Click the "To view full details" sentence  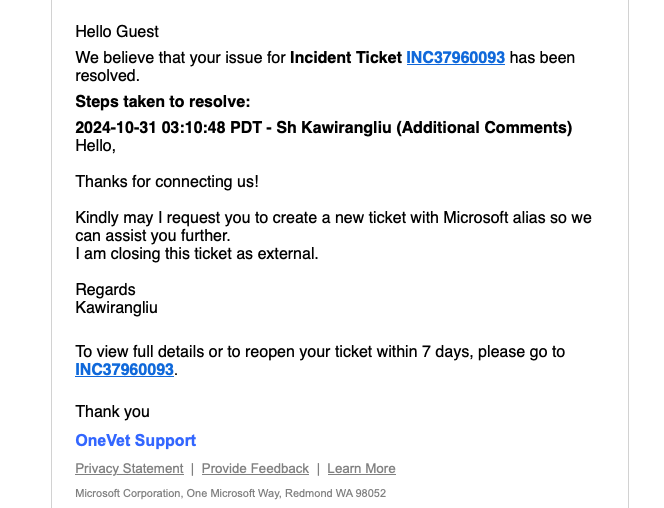(320, 352)
